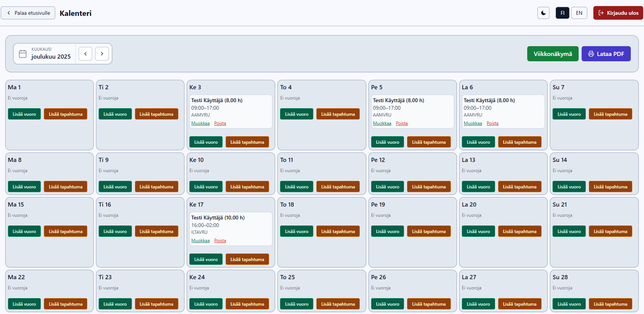Go to previous month using left chevron
The width and height of the screenshot is (644, 314).
pyautogui.click(x=85, y=54)
